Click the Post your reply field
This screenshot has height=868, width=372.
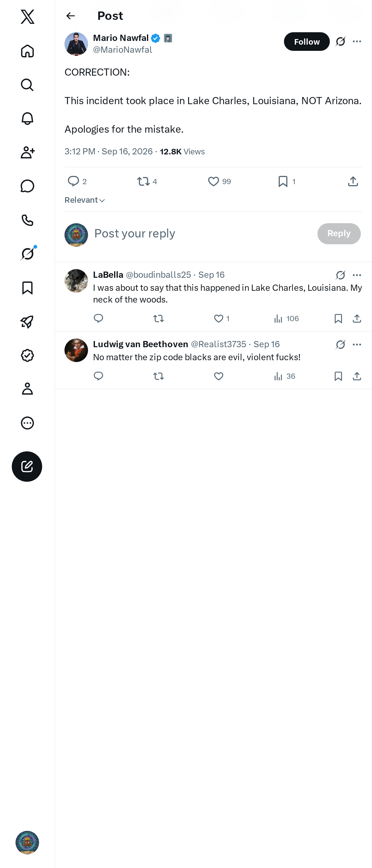click(202, 233)
